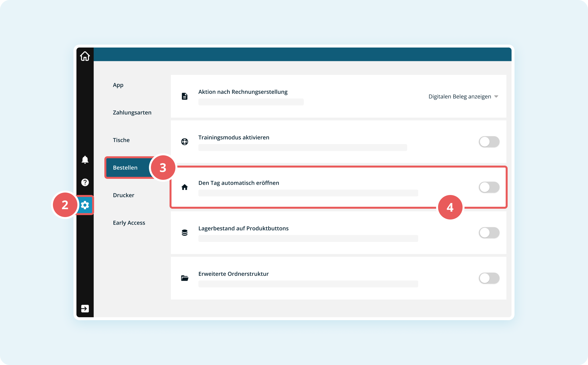Turn on Lagerbestand auf Produktbuttons toggle
The image size is (588, 365).
tap(489, 233)
